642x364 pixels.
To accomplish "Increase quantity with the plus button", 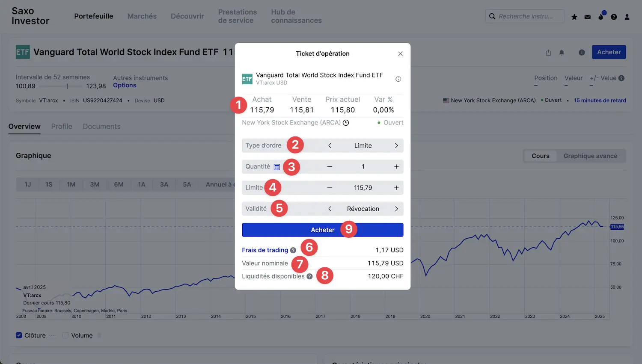I will click(396, 167).
